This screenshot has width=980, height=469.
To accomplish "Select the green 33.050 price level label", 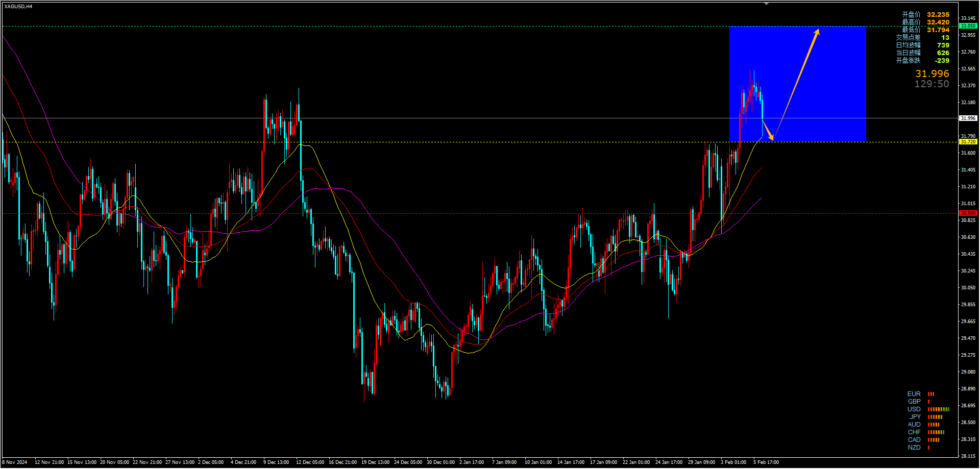I will point(968,26).
